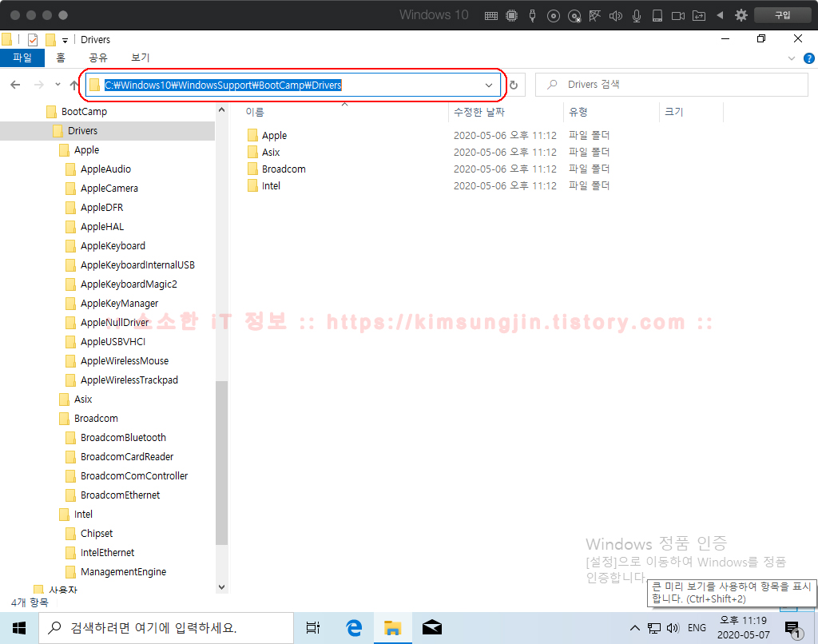Screen dimensions: 818x644
Task: Switch to the 공유 ribbon tab
Action: [98, 58]
